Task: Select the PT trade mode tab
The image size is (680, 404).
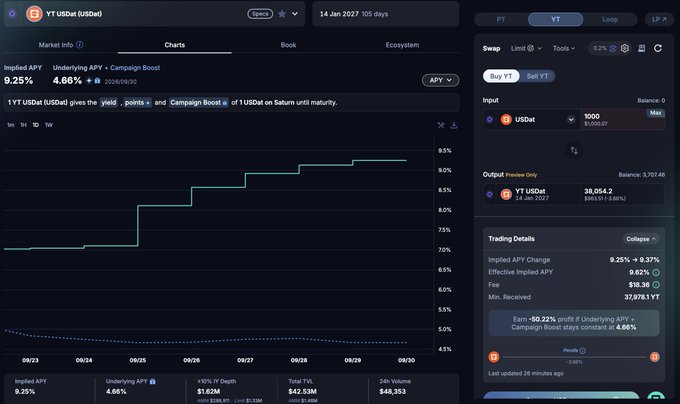Action: point(501,20)
